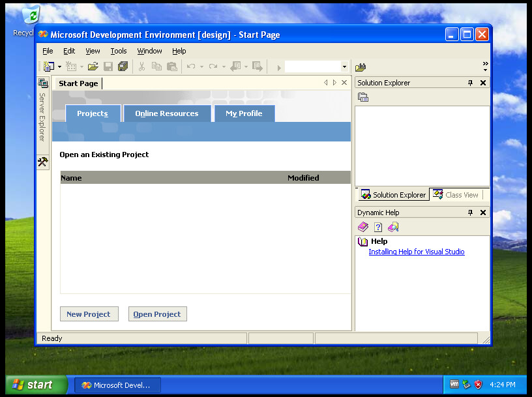The width and height of the screenshot is (532, 397).
Task: Open the Redo history dropdown arrow
Action: pyautogui.click(x=224, y=67)
